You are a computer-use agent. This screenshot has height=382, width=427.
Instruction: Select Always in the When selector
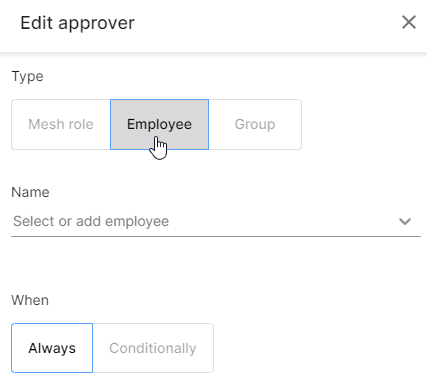(x=52, y=348)
